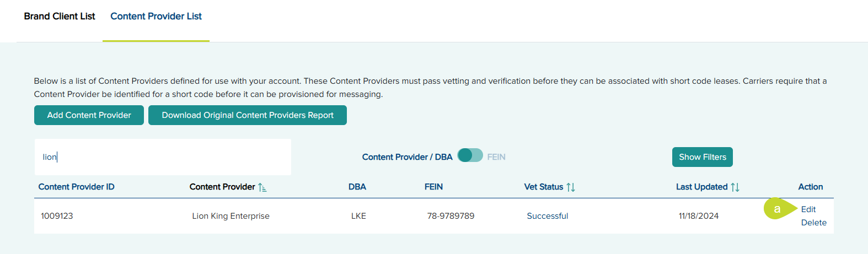Click the Last Updated column header text
This screenshot has height=254, width=868.
701,187
